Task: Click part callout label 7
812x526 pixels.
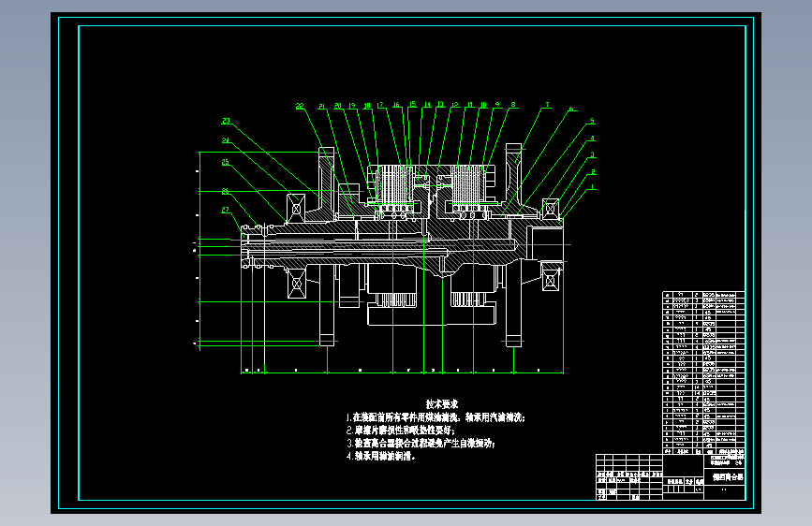Action: click(547, 105)
